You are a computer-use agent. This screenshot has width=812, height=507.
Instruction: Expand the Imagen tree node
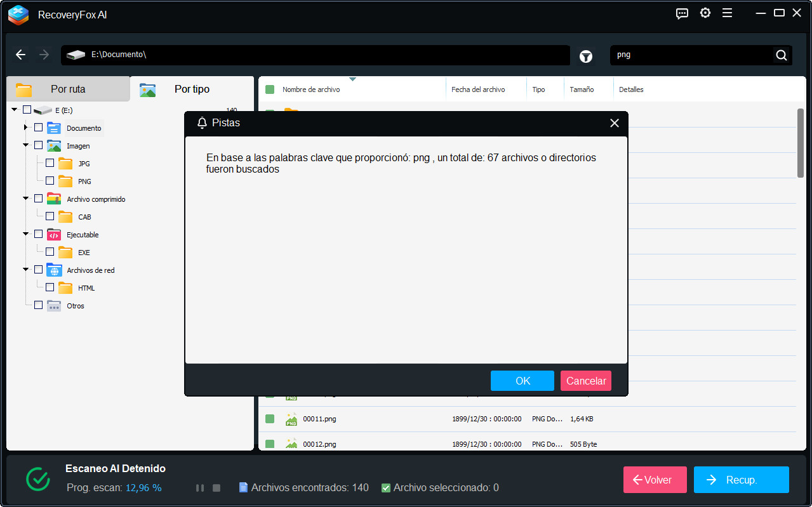26,145
